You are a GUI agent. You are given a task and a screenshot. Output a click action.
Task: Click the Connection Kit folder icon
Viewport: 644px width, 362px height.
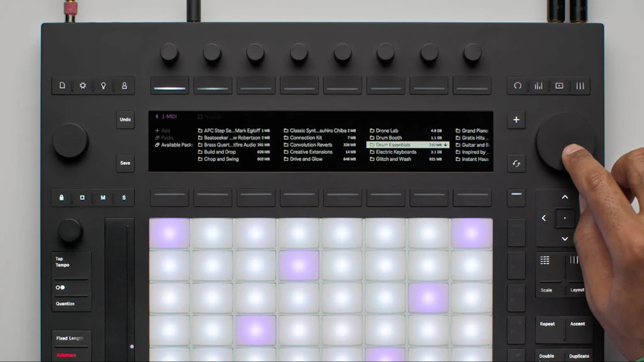(x=286, y=138)
